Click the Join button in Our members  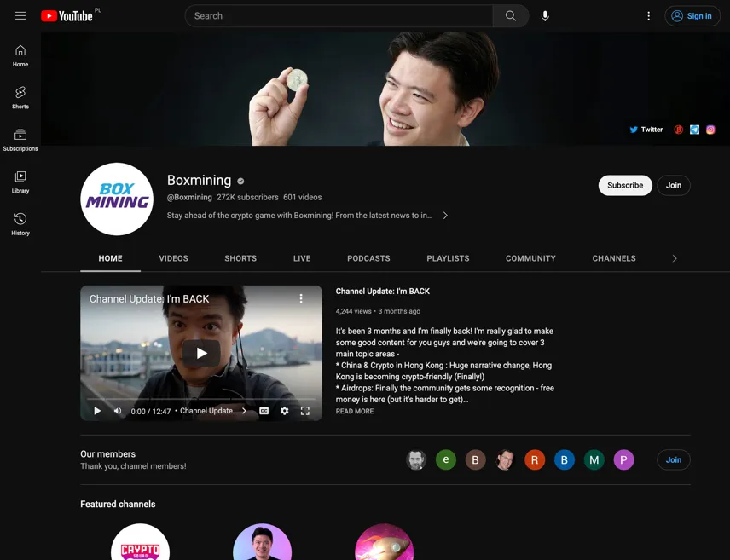tap(673, 460)
